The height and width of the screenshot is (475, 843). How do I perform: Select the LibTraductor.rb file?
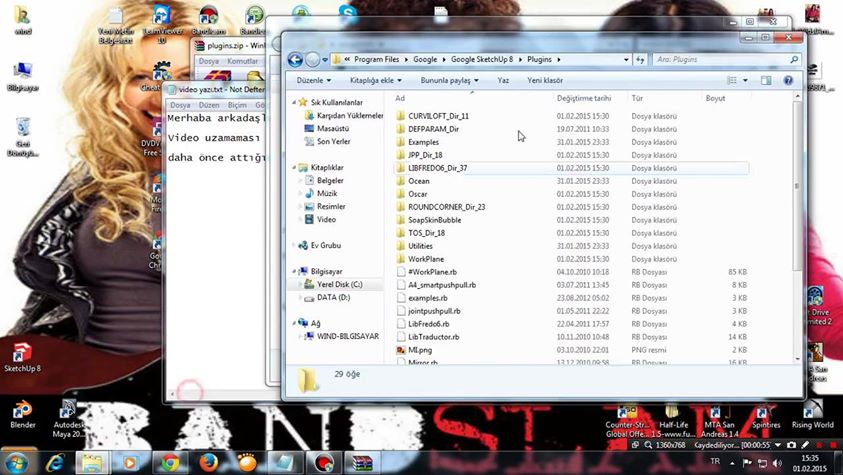pos(433,337)
